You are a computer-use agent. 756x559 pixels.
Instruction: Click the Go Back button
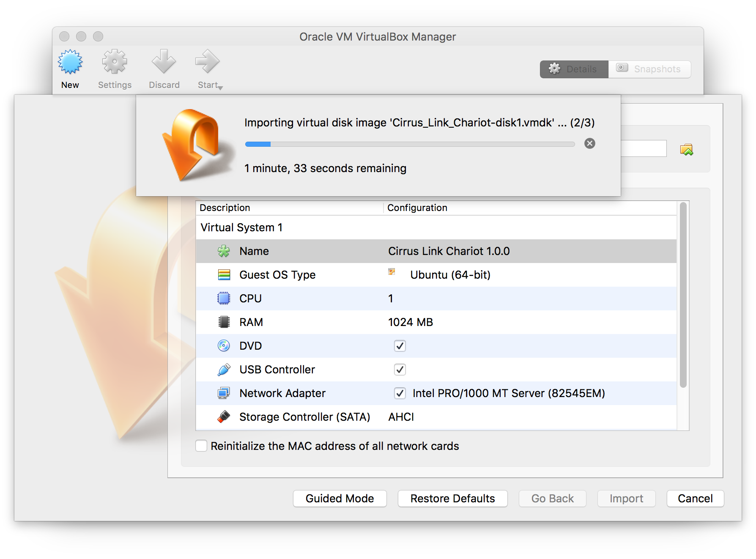coord(553,499)
